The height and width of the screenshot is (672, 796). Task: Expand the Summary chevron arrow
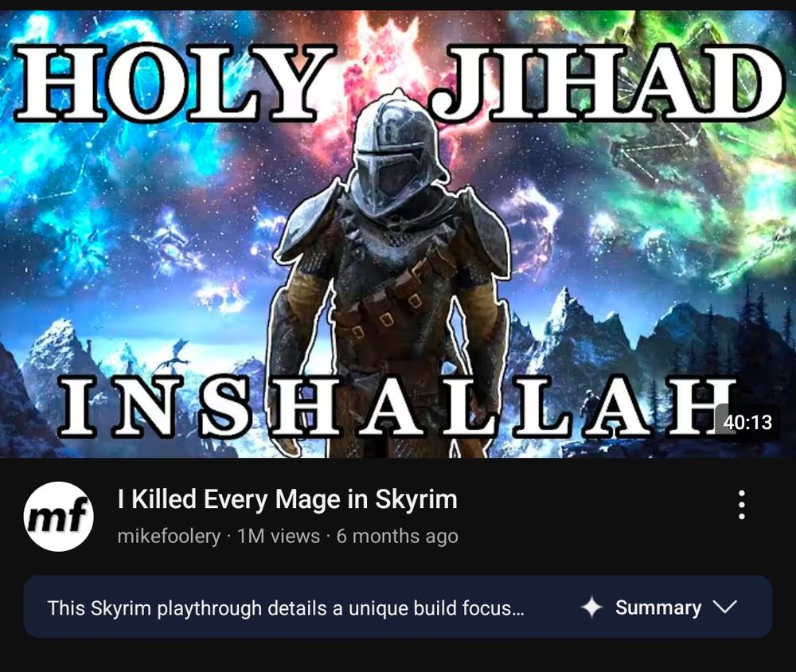coord(724,607)
